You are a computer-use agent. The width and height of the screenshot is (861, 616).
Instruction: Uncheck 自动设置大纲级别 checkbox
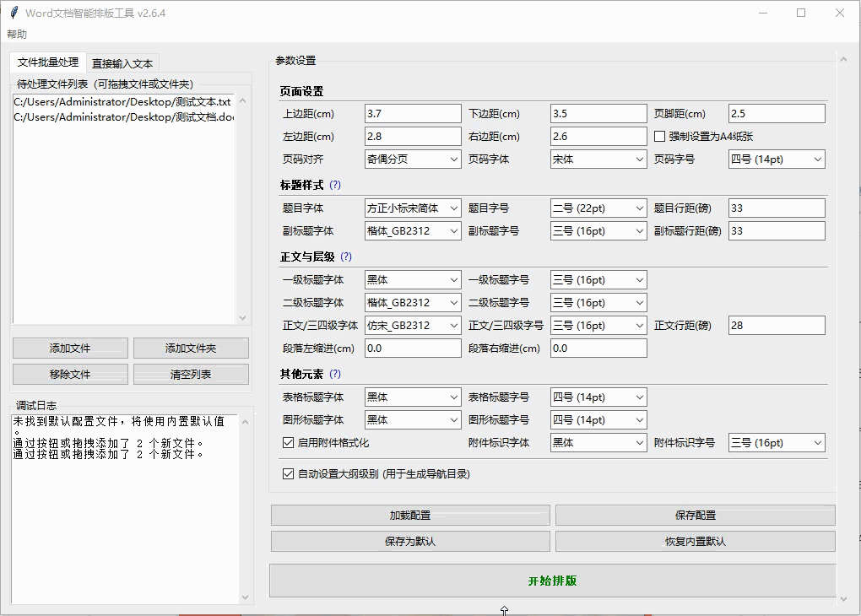pos(289,473)
